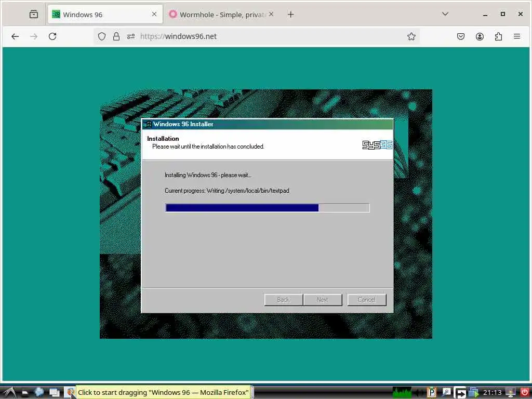
Task: Open the Firefox account menu
Action: [480, 36]
